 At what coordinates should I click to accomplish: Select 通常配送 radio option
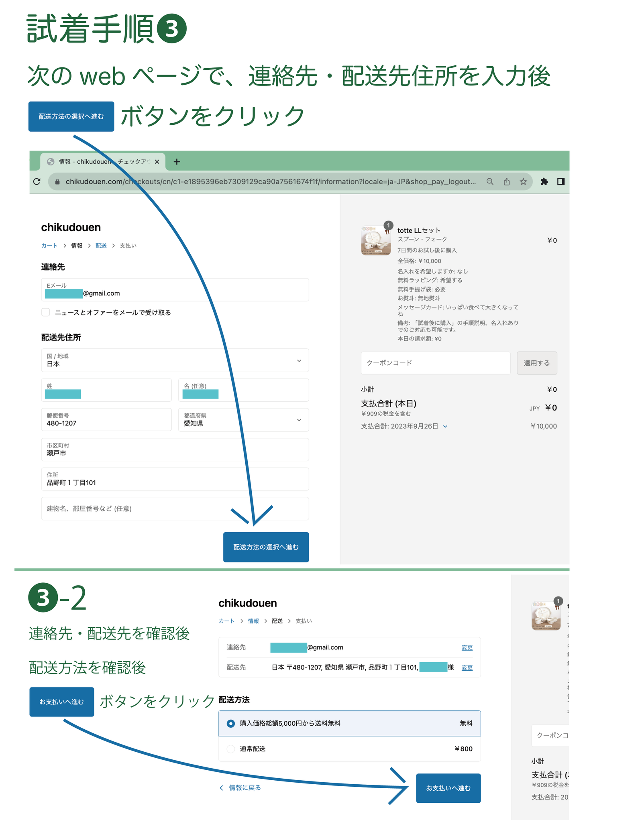click(231, 749)
